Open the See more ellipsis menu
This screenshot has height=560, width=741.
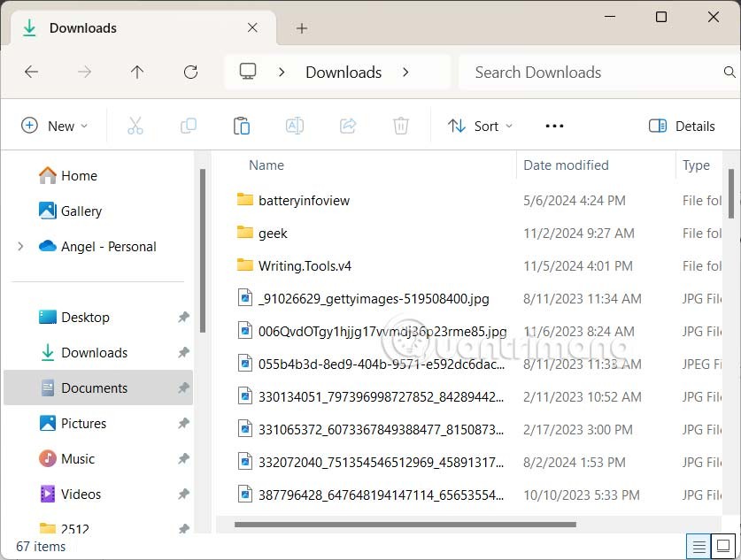click(554, 126)
